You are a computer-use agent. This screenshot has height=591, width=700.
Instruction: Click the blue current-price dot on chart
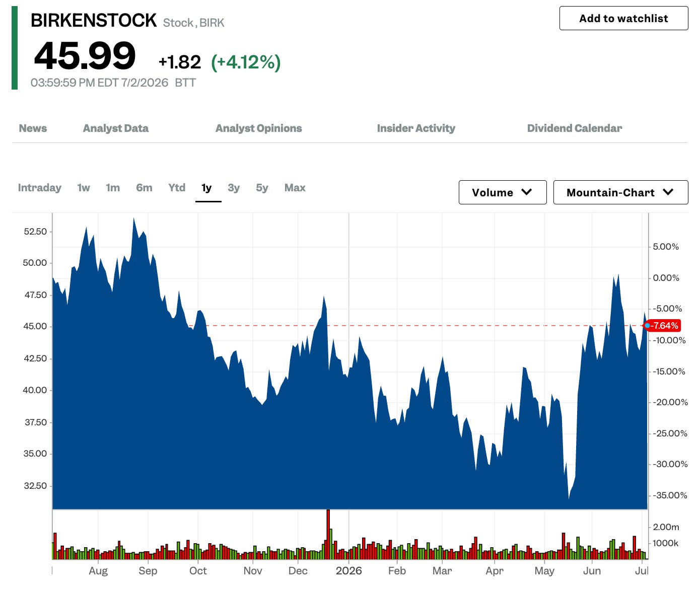click(x=647, y=326)
